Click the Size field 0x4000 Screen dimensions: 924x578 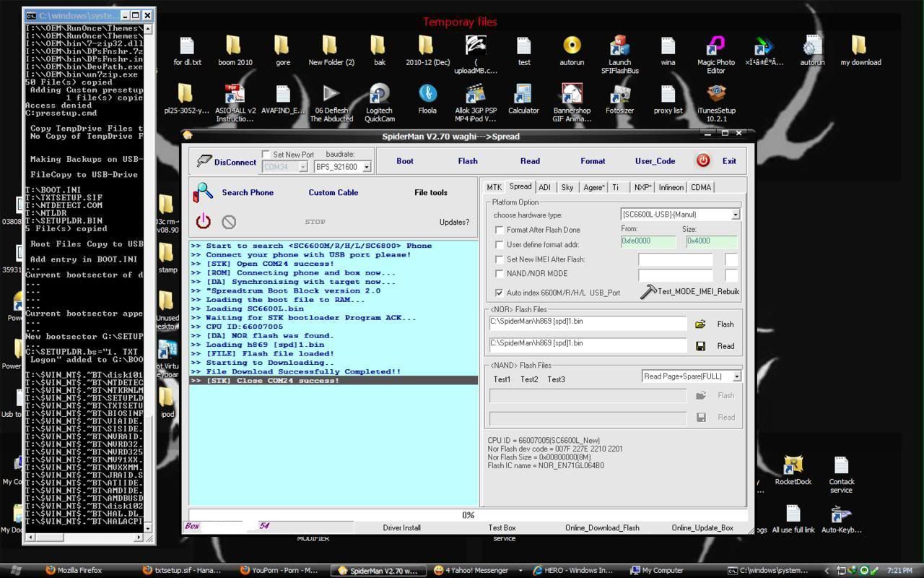click(711, 242)
